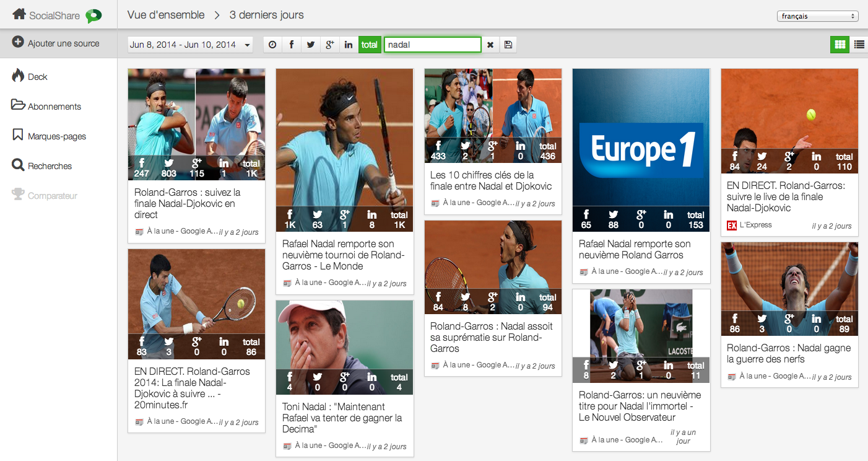
Task: Click the Ajouter une source button
Action: pos(56,43)
